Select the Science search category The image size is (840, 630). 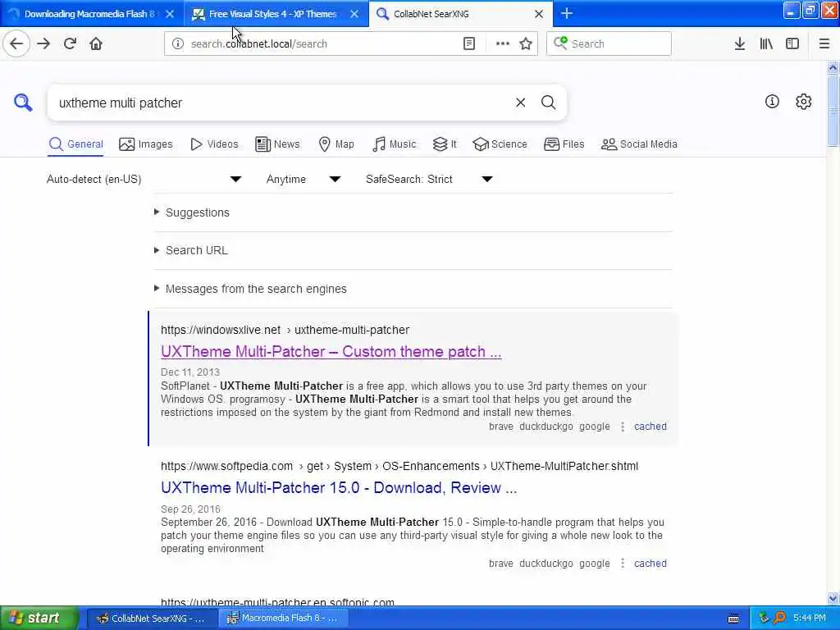[500, 144]
